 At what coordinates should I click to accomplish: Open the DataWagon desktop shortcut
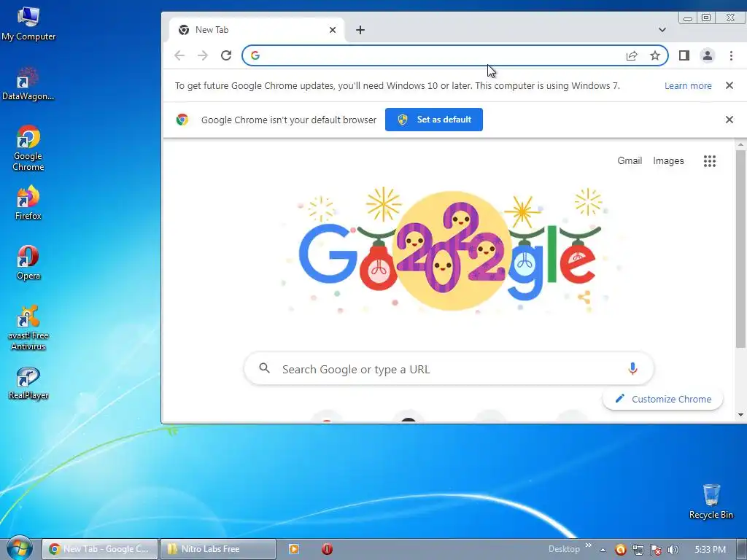pyautogui.click(x=28, y=84)
